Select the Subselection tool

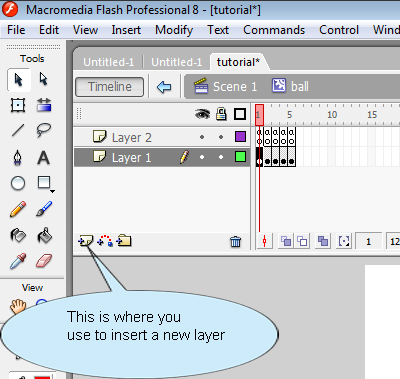pos(44,79)
